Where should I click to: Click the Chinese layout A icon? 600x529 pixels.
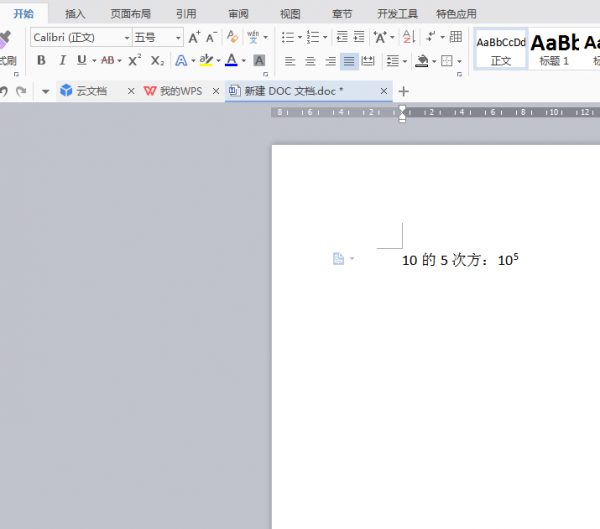click(380, 37)
